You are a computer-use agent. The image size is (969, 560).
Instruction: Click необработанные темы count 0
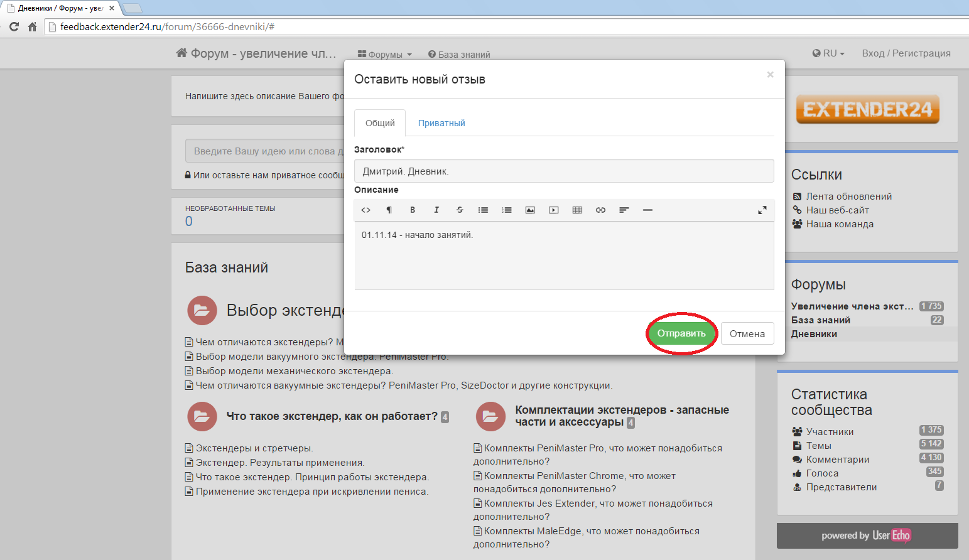189,221
